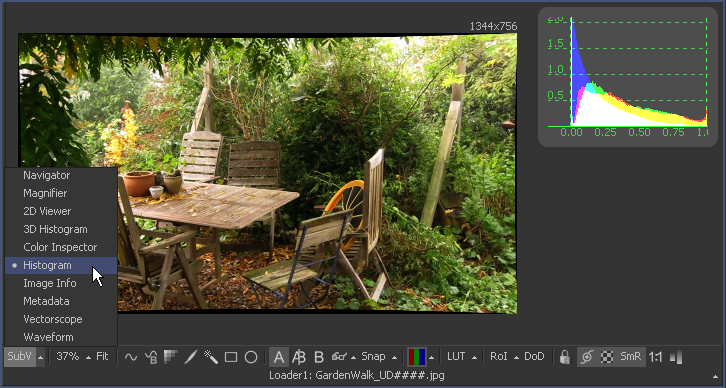Choose Vectorscope from the subview menu
The image size is (726, 388).
point(61,319)
